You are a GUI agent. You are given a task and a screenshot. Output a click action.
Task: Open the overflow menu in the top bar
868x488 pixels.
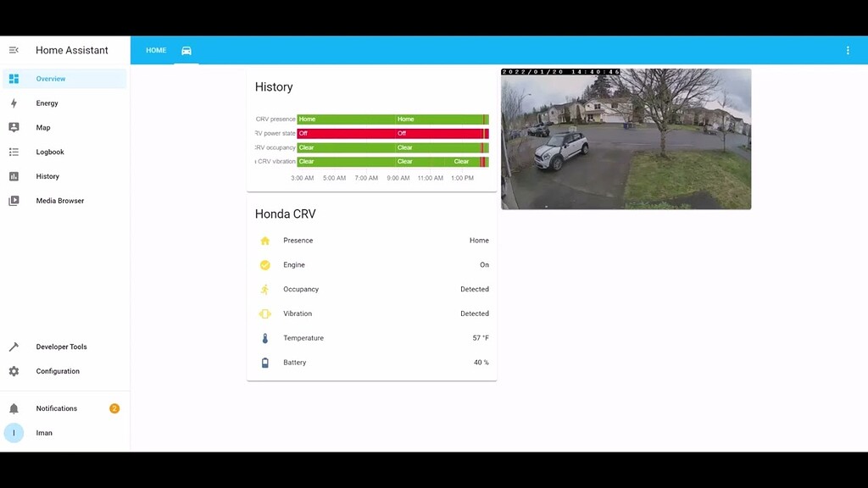[x=847, y=50]
